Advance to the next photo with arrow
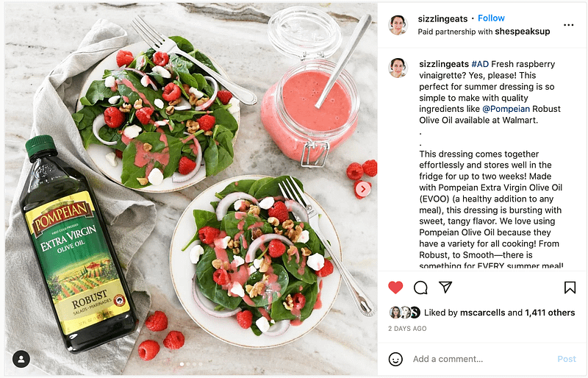 coord(362,189)
